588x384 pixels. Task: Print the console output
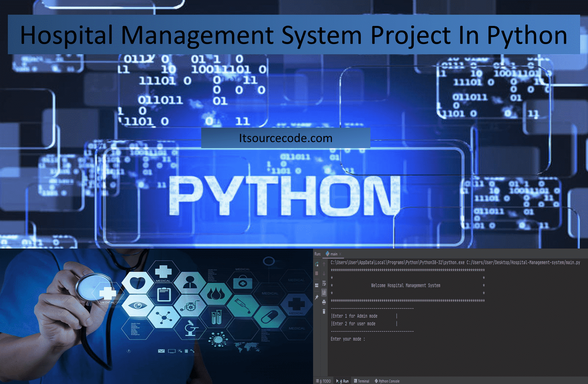pyautogui.click(x=324, y=302)
